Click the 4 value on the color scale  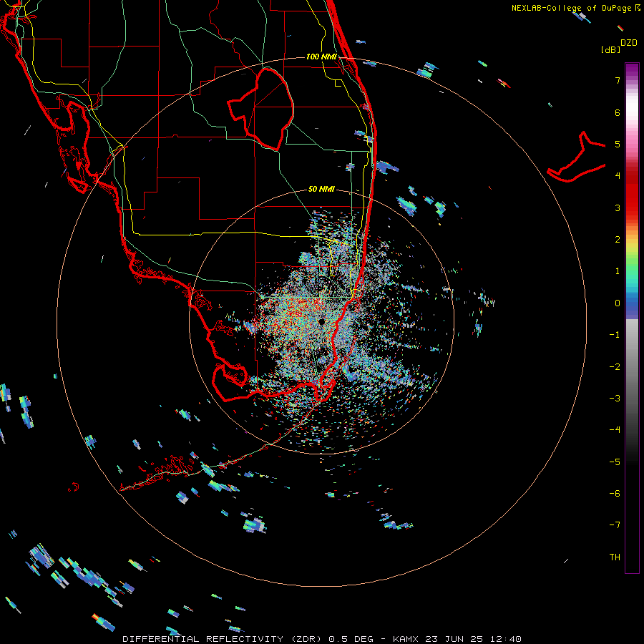[618, 176]
